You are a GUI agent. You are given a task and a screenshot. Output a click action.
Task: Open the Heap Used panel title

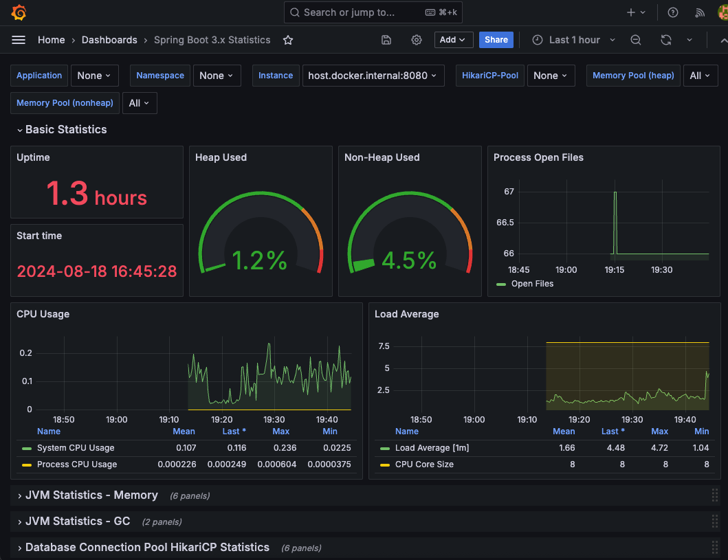tap(221, 157)
